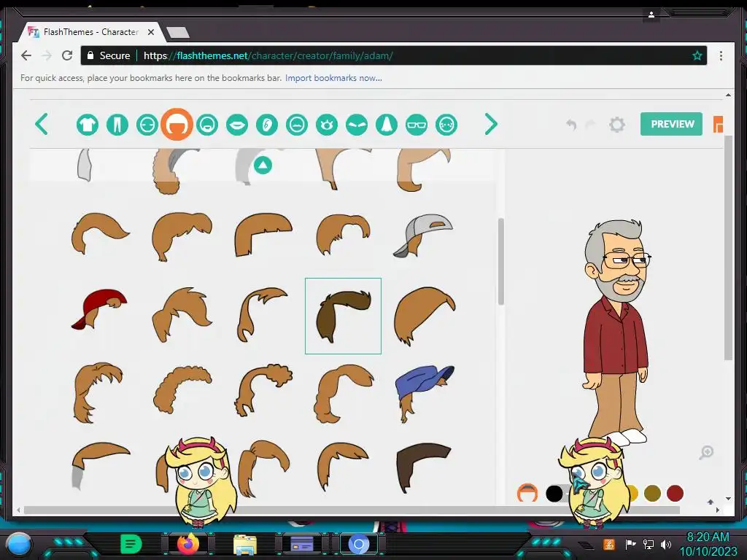Show previous categories with the left chevron
The width and height of the screenshot is (747, 560).
point(42,124)
